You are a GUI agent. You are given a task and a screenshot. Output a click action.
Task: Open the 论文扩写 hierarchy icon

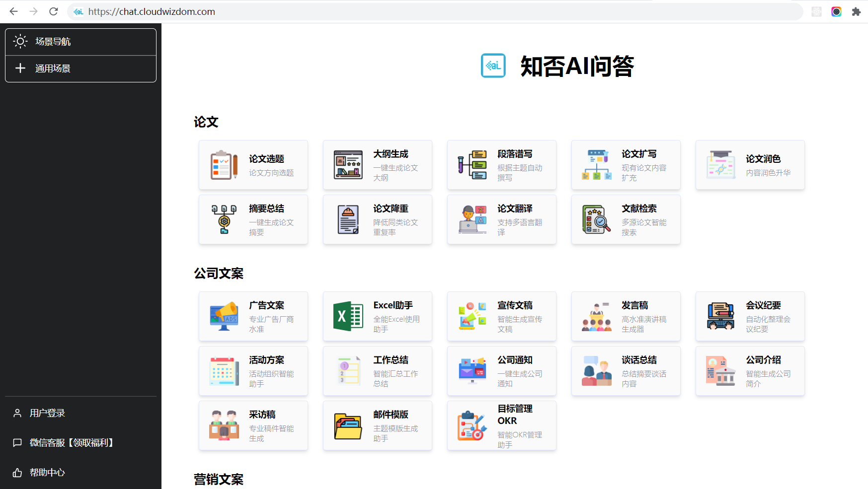[x=597, y=165]
